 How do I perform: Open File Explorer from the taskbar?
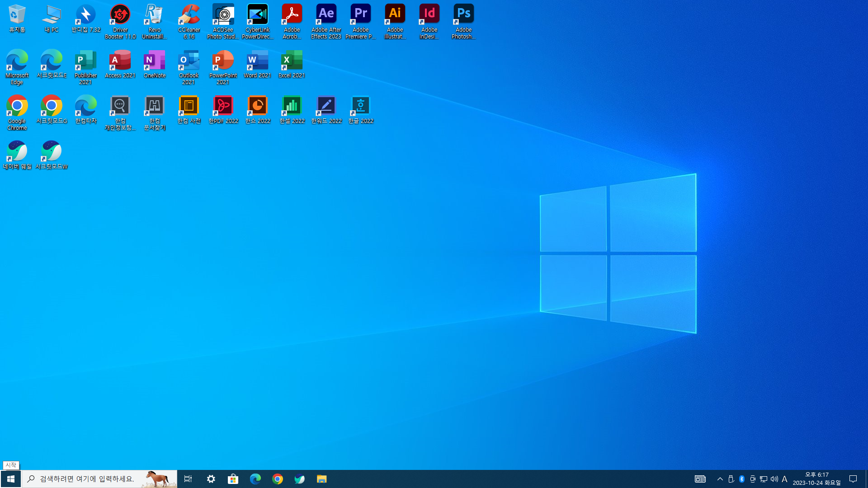click(x=321, y=479)
